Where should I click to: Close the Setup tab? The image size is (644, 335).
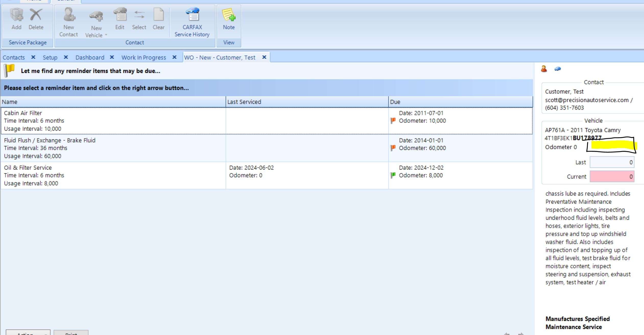[x=66, y=57]
